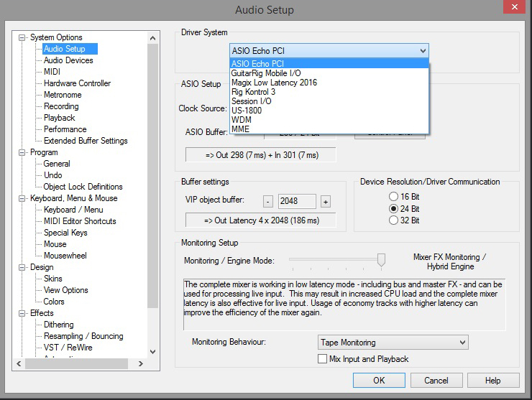Choose US-1800 driver
The image size is (532, 400).
tap(329, 111)
